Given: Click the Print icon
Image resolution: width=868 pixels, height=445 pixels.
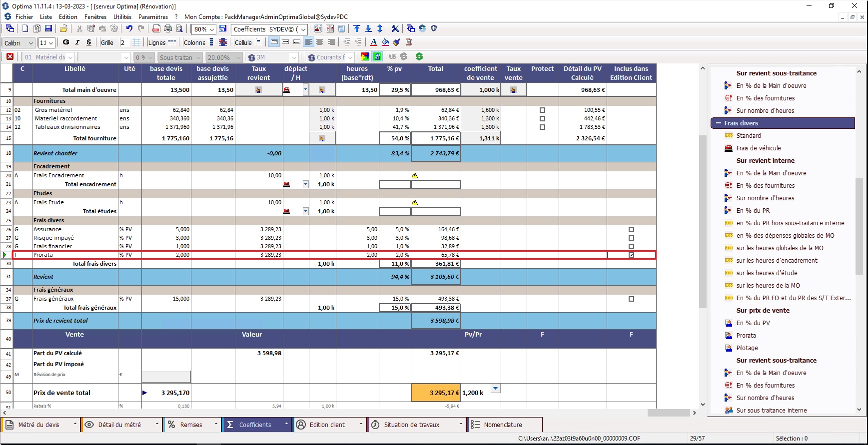Looking at the screenshot, I should click(x=168, y=28).
